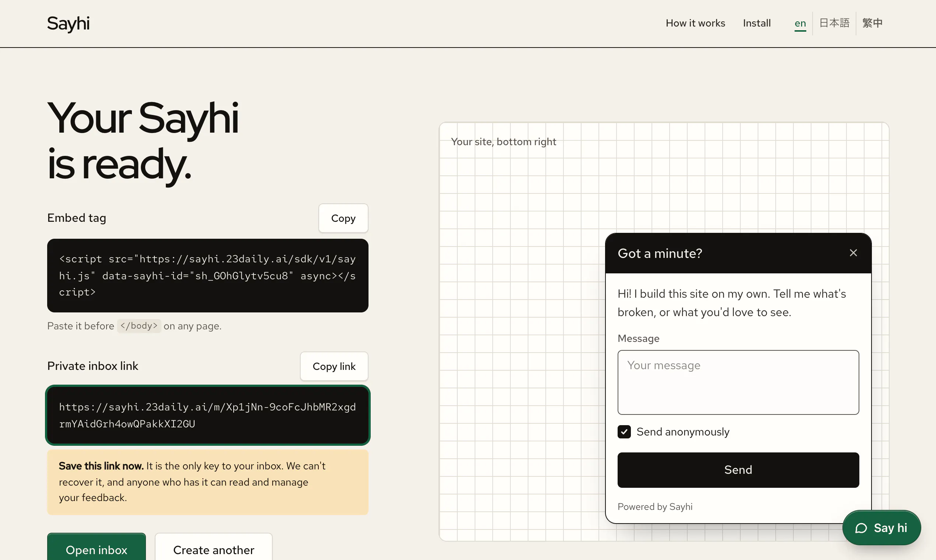This screenshot has height=560, width=936.
Task: Click the chat bubble icon in Say hi
Action: coord(861,528)
